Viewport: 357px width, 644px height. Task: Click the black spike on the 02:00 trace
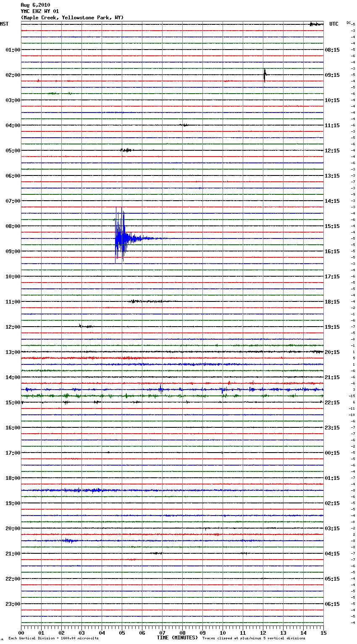tap(265, 75)
